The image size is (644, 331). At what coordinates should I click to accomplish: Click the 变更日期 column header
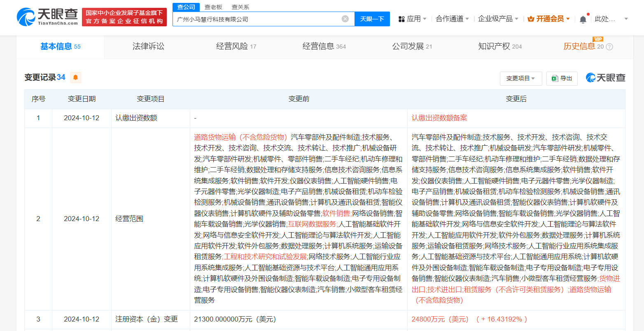pyautogui.click(x=82, y=99)
